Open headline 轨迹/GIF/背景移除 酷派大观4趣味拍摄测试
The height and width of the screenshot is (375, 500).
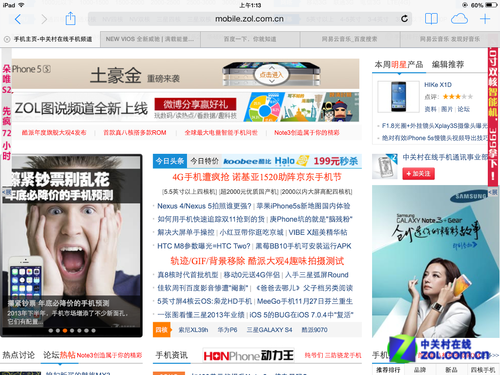[x=257, y=261]
